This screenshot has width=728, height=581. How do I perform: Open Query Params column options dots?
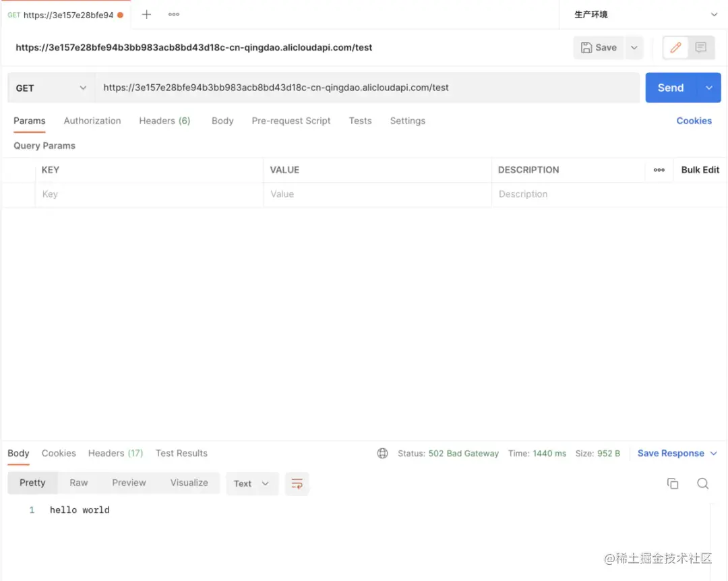pyautogui.click(x=659, y=170)
